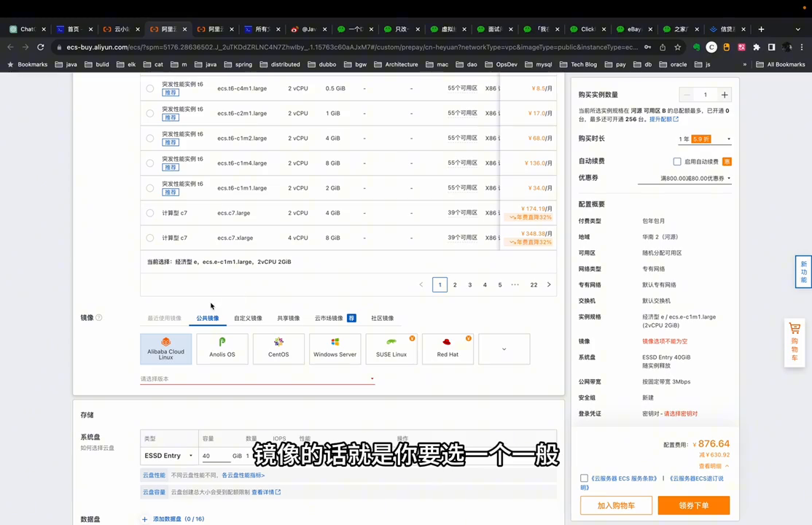Click the system disk capacity field showing 40
The width and height of the screenshot is (812, 525).
point(216,456)
